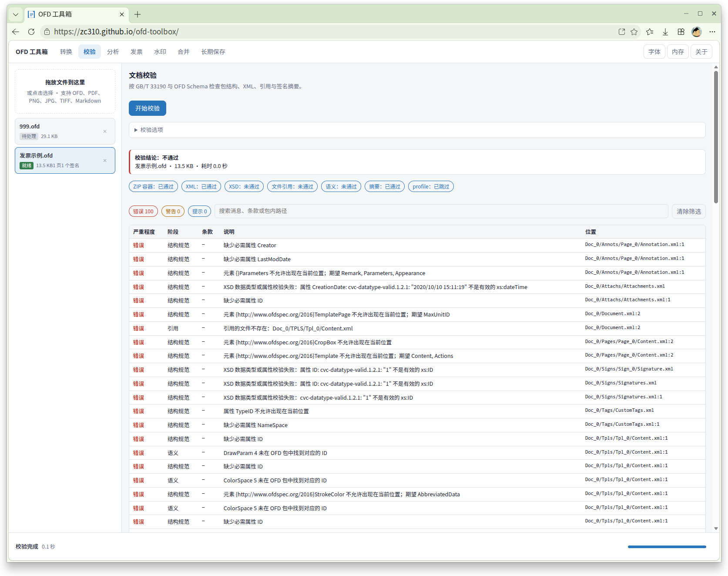Click the ZIP 容器: 已通过 chip
728x576 pixels.
153,187
